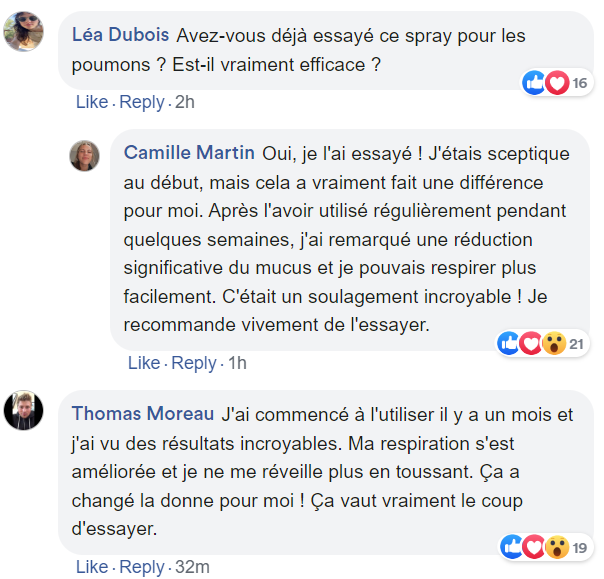Open Léa Dubois's profile name link
604x579 pixels.
click(121, 35)
